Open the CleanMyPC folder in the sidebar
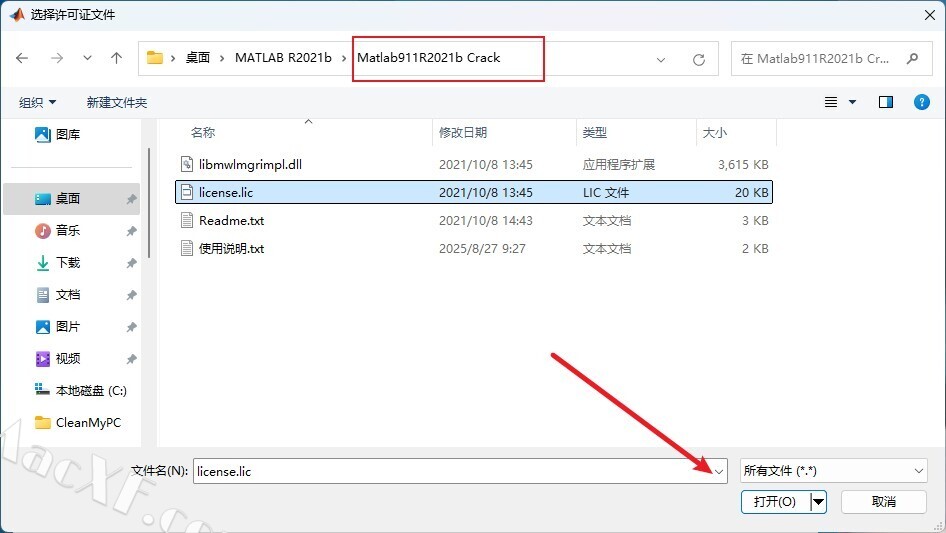Screen dimensions: 946x533 [88, 422]
